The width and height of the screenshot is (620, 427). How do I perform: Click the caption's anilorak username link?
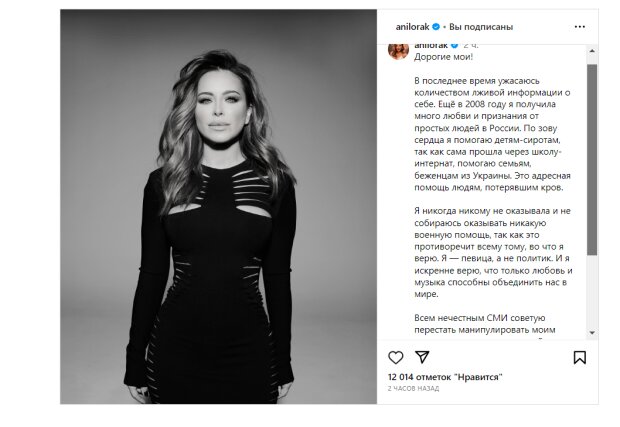(x=431, y=46)
